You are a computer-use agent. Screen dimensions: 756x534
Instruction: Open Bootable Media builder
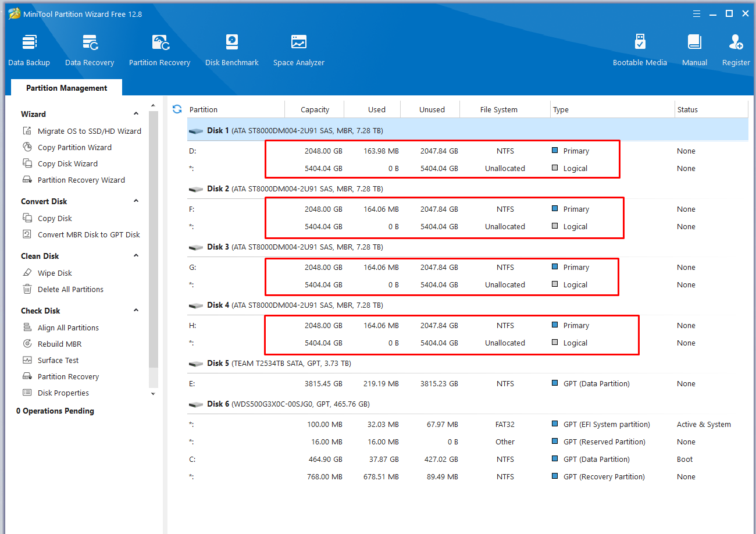(640, 51)
